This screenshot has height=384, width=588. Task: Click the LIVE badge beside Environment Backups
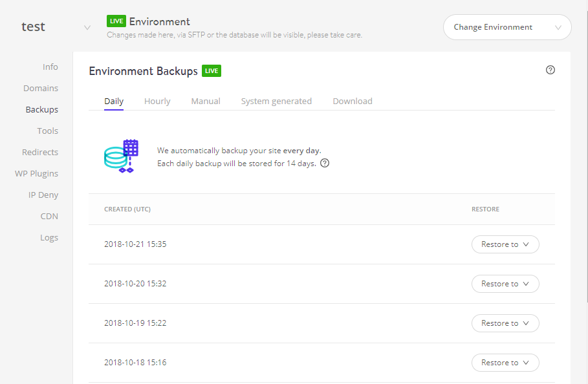tap(212, 71)
